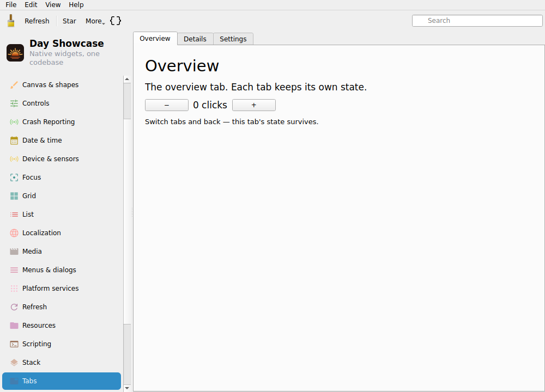Open the Edit menu
Viewport: 545px width, 392px height.
(x=31, y=4)
